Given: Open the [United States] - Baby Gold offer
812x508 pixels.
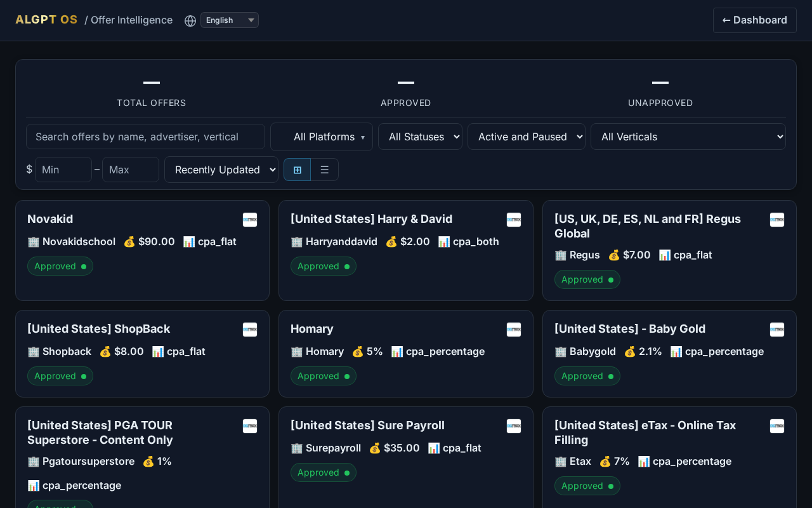Looking at the screenshot, I should 630,329.
